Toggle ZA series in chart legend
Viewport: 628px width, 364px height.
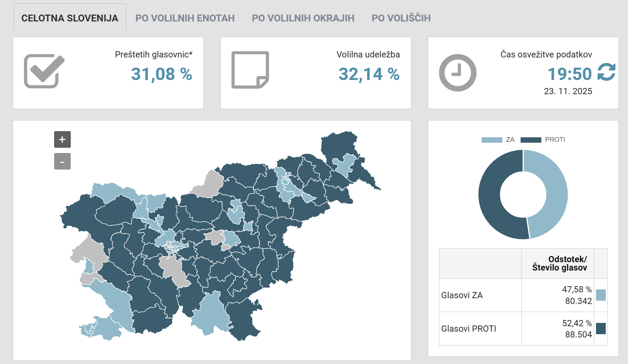(x=498, y=140)
